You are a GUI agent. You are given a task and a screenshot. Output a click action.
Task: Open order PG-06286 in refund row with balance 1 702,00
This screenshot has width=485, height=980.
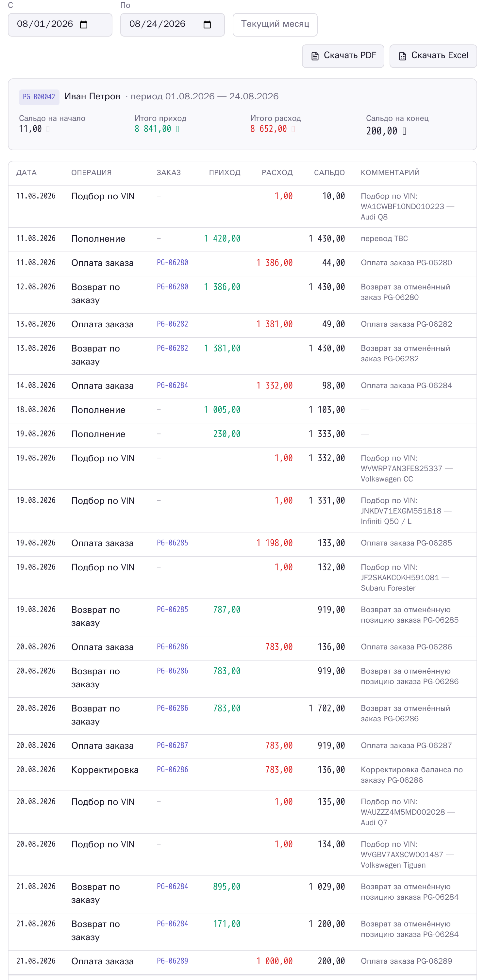173,708
